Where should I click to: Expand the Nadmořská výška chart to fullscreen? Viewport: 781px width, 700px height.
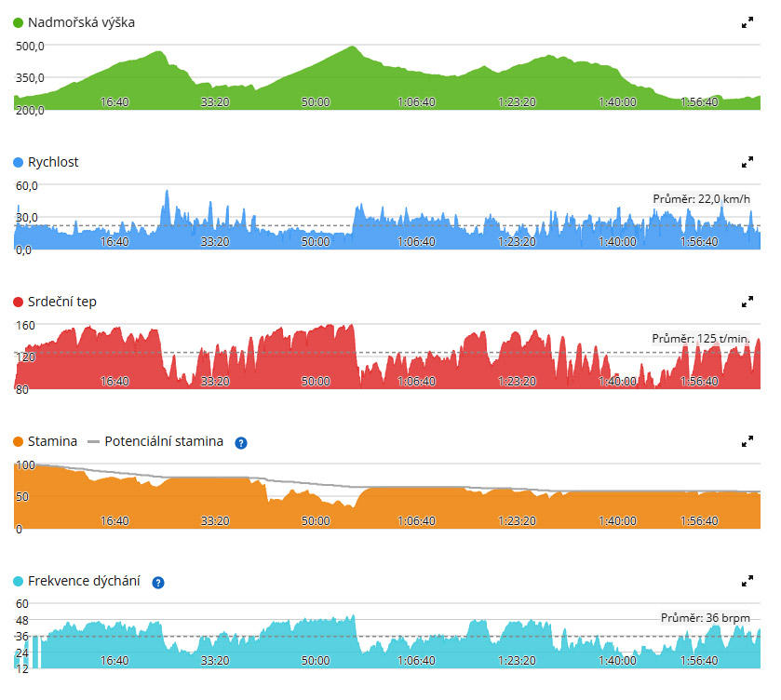pos(747,22)
